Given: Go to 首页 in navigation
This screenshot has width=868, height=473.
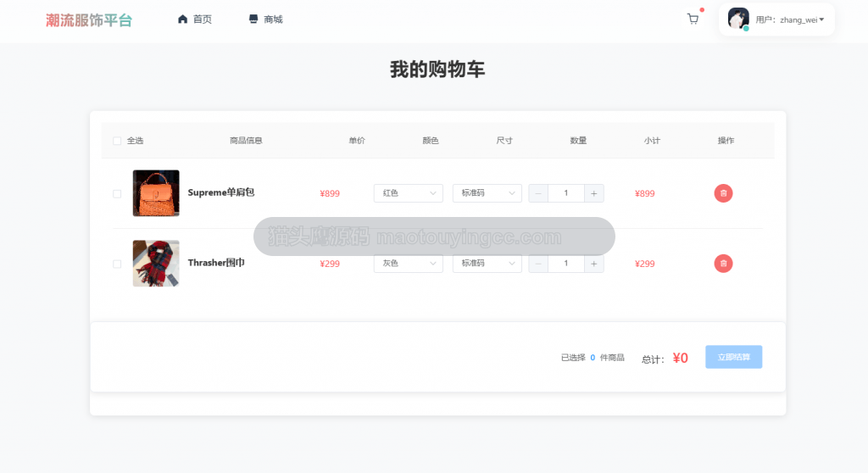Looking at the screenshot, I should click(x=202, y=19).
